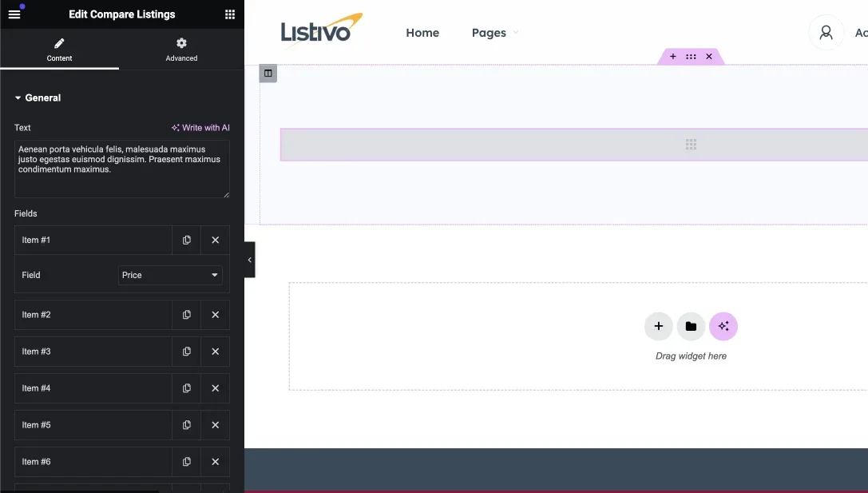This screenshot has width=868, height=493.
Task: Add new section with plus button
Action: [x=658, y=326]
